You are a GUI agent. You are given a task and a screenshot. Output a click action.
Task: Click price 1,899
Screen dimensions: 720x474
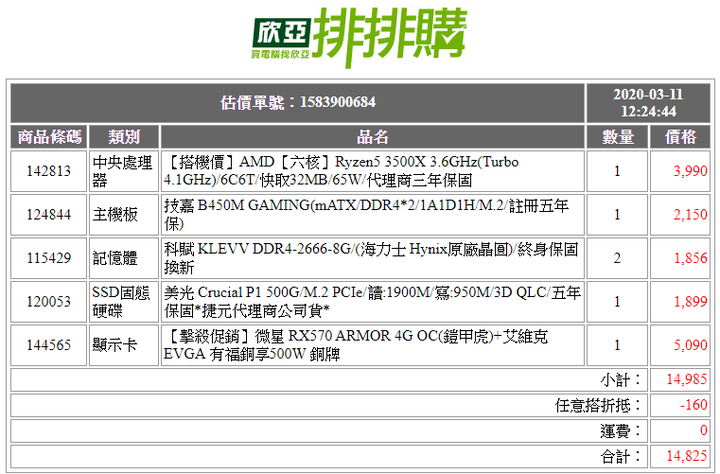690,302
